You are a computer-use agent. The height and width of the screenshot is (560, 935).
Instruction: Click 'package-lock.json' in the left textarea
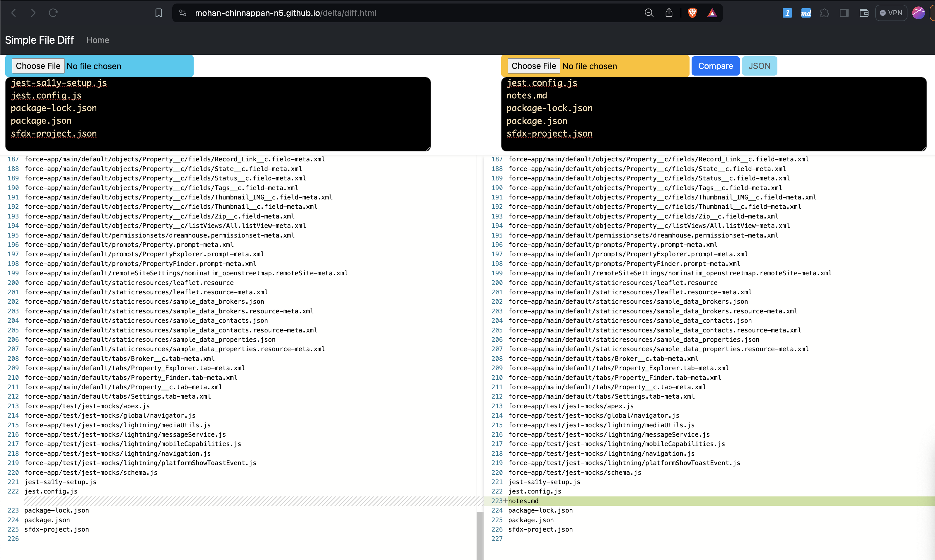pos(54,108)
